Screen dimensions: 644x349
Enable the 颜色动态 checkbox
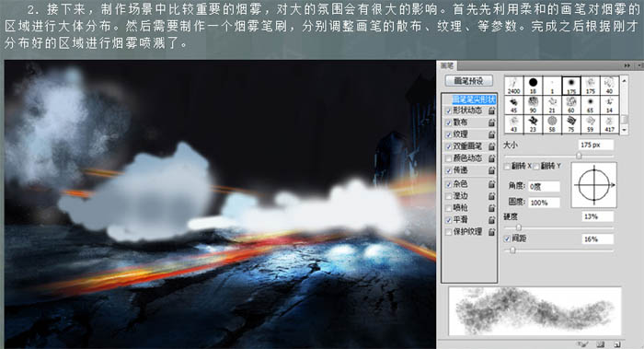449,158
